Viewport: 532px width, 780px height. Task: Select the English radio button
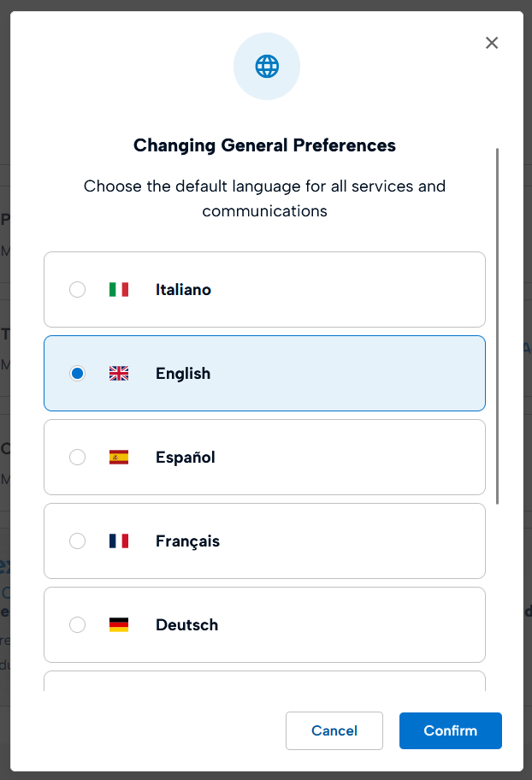[78, 374]
